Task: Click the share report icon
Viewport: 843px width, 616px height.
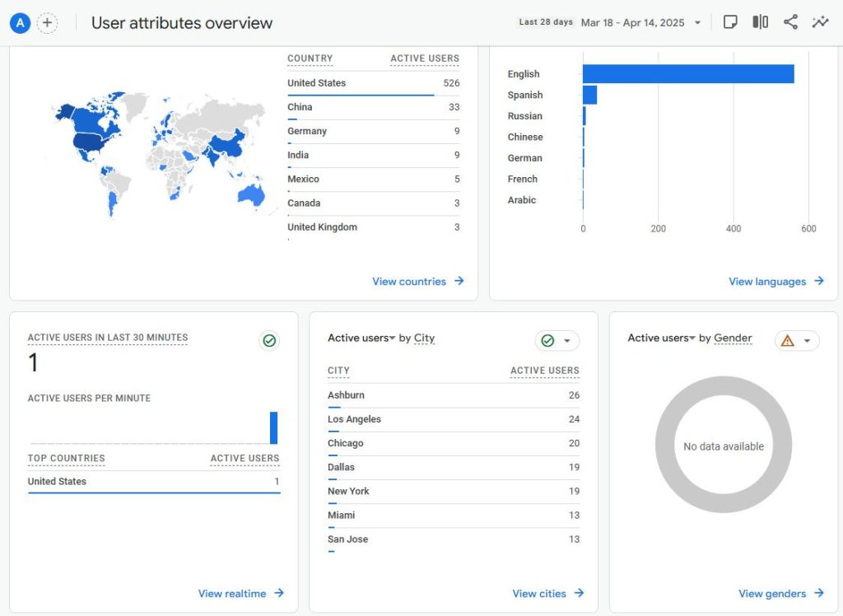Action: click(x=790, y=22)
